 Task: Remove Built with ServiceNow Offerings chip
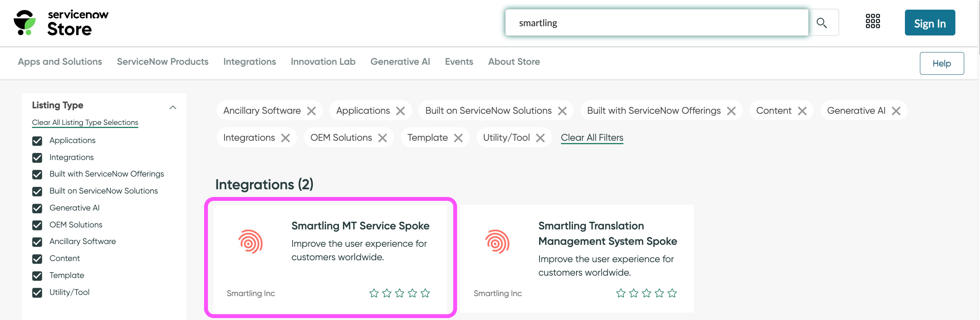731,111
